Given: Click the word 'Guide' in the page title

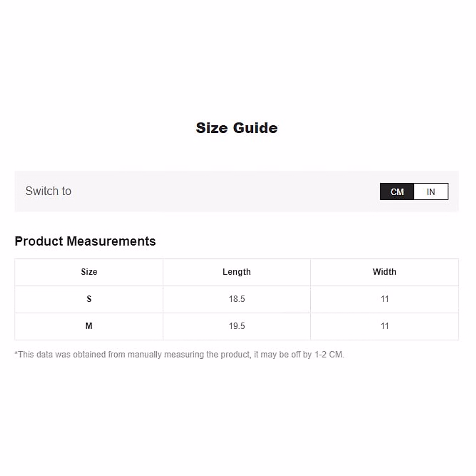Looking at the screenshot, I should 255,128.
